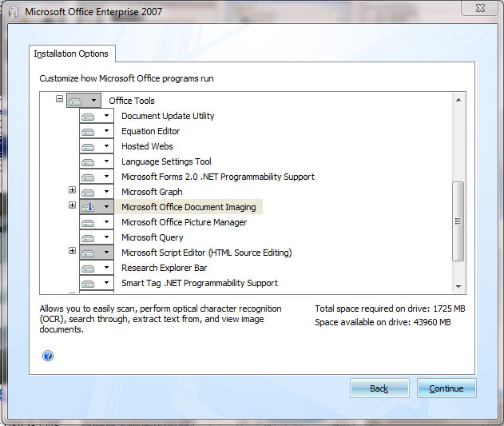Open Language Settings Tool dropdown arrow
Viewport: 504px width, 426px height.
(x=106, y=161)
